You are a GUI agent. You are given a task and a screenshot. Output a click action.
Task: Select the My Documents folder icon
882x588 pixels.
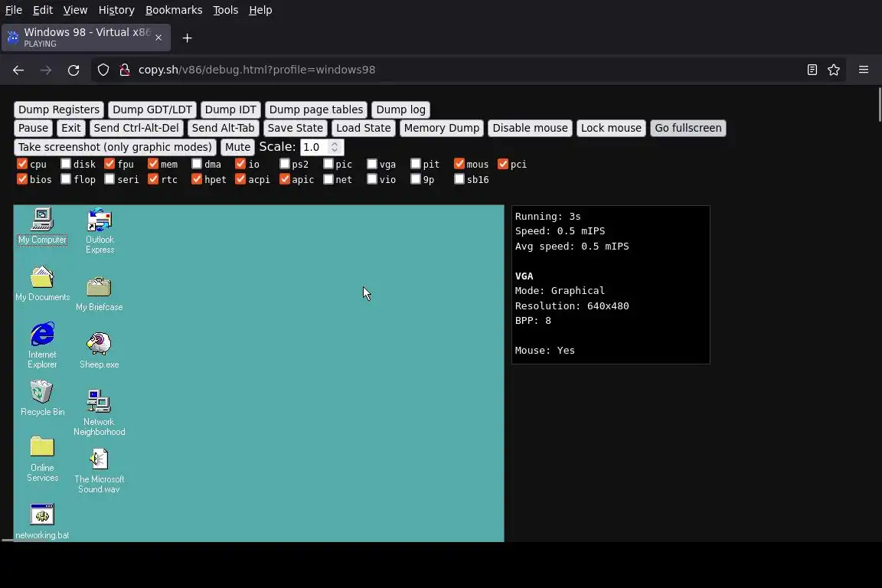pyautogui.click(x=42, y=283)
